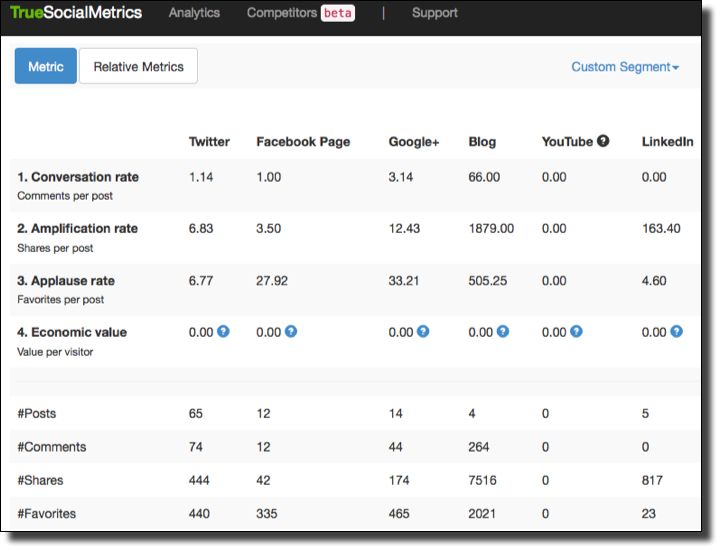This screenshot has width=716, height=546.
Task: Click Facebook Page economic value help icon
Action: pyautogui.click(x=290, y=331)
